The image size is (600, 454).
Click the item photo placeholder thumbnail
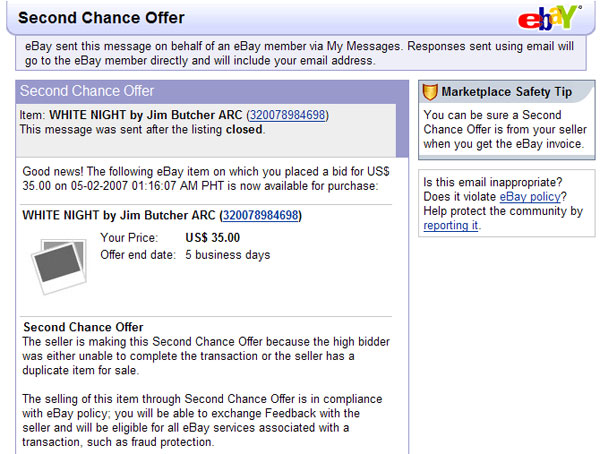[x=59, y=266]
